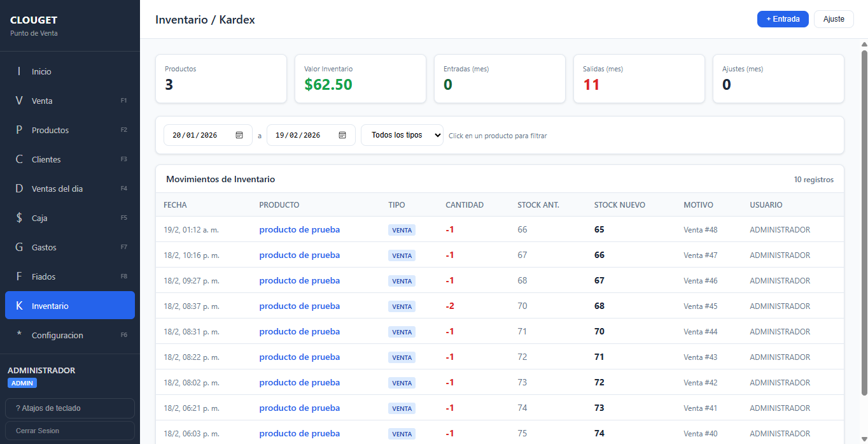The image size is (868, 444).
Task: Click the "Venta #43" motivo cell
Action: [x=701, y=357]
